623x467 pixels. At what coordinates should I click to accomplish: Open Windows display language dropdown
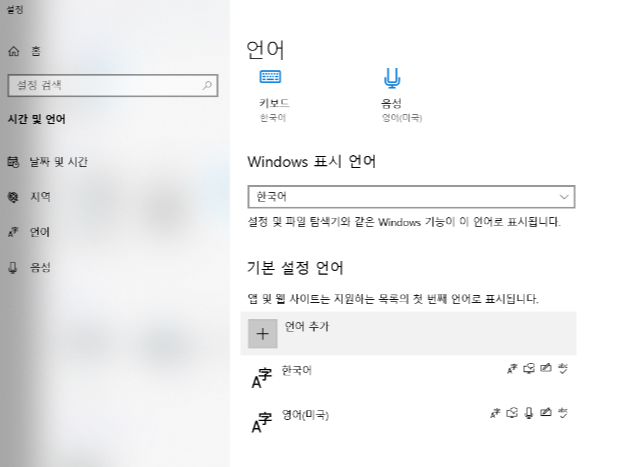tap(411, 197)
